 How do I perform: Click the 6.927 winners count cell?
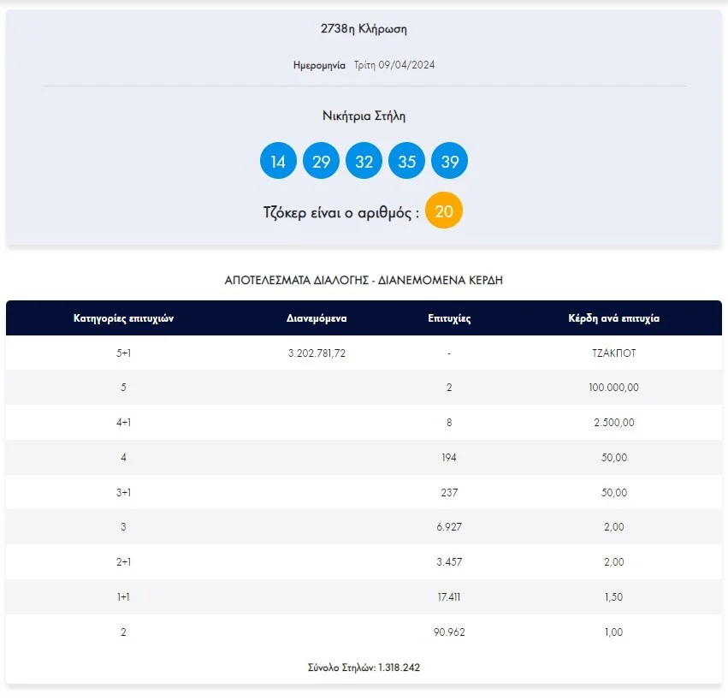click(x=449, y=527)
